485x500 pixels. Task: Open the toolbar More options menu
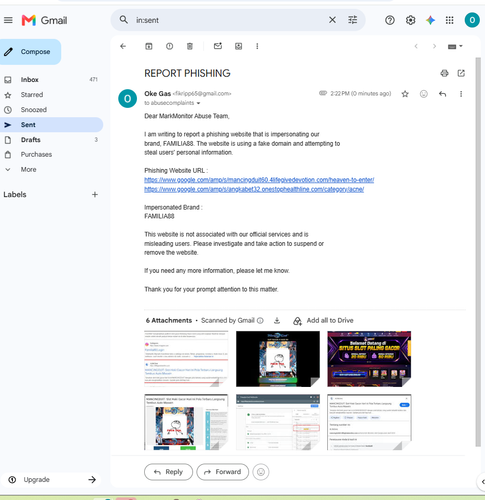pyautogui.click(x=257, y=46)
